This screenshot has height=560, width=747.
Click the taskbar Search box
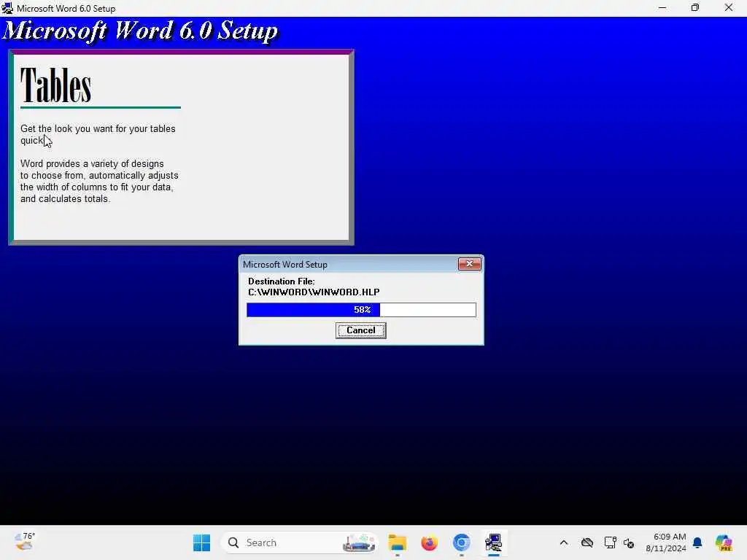tap(299, 542)
